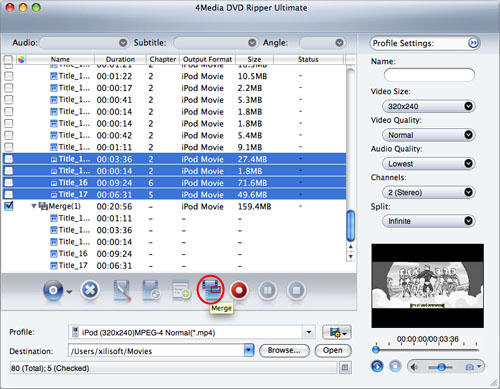Open the snapshot camera menu
Viewport: 500px width, 389px height.
click(473, 367)
